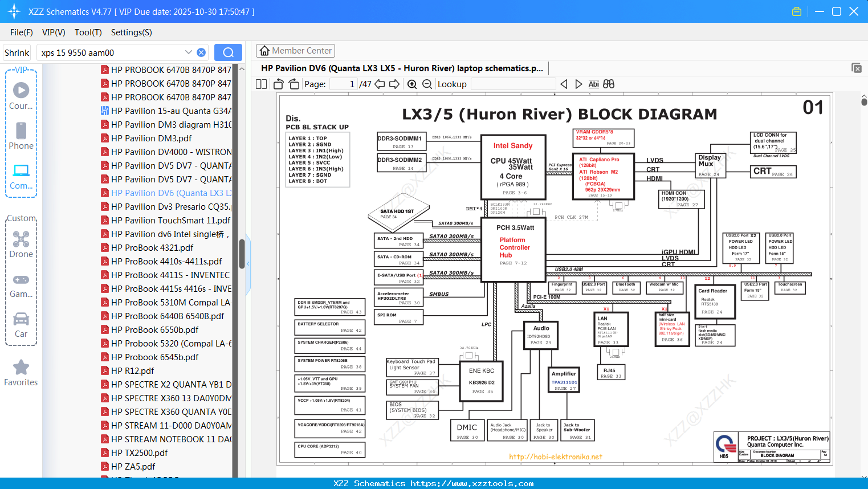Screen dimensions: 868x489
Task: Rotate the page clockwise
Action: (294, 84)
